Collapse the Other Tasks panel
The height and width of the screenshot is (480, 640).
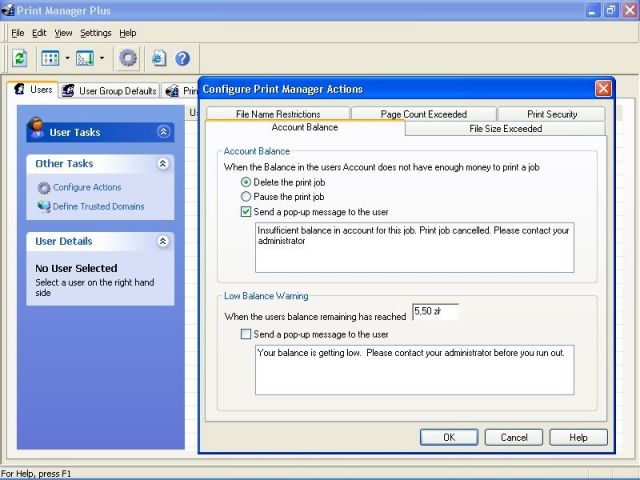pyautogui.click(x=162, y=164)
